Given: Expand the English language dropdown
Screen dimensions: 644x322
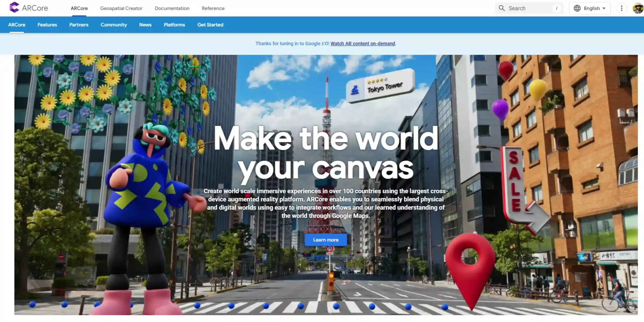Looking at the screenshot, I should click(x=591, y=8).
